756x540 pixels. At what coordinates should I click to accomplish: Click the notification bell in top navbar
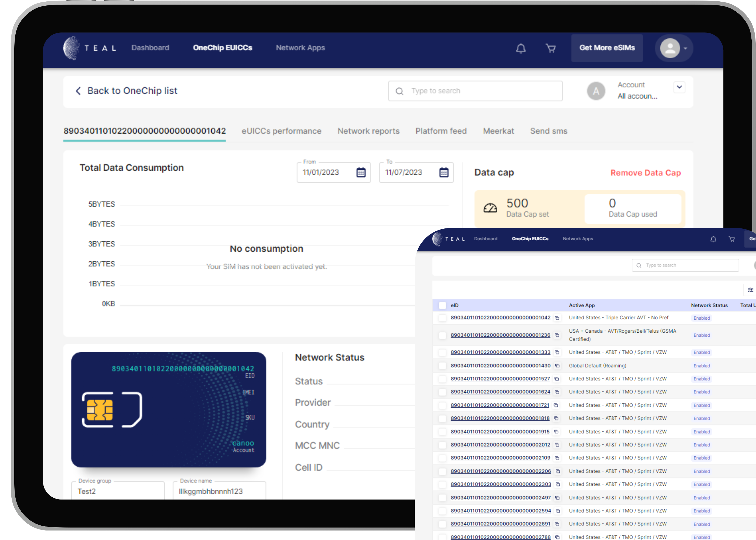[x=521, y=49]
